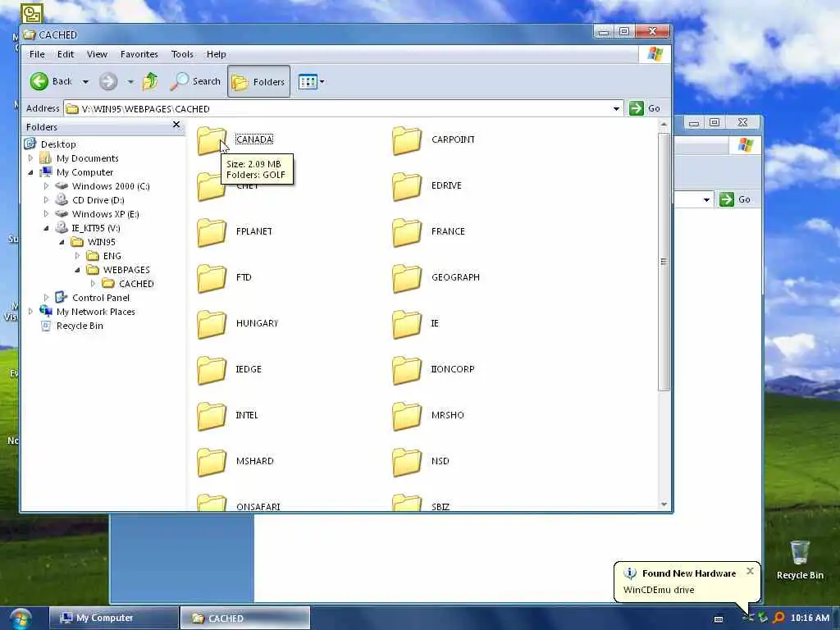Open Search with the magnifier icon
This screenshot has height=630, width=840.
[x=179, y=81]
